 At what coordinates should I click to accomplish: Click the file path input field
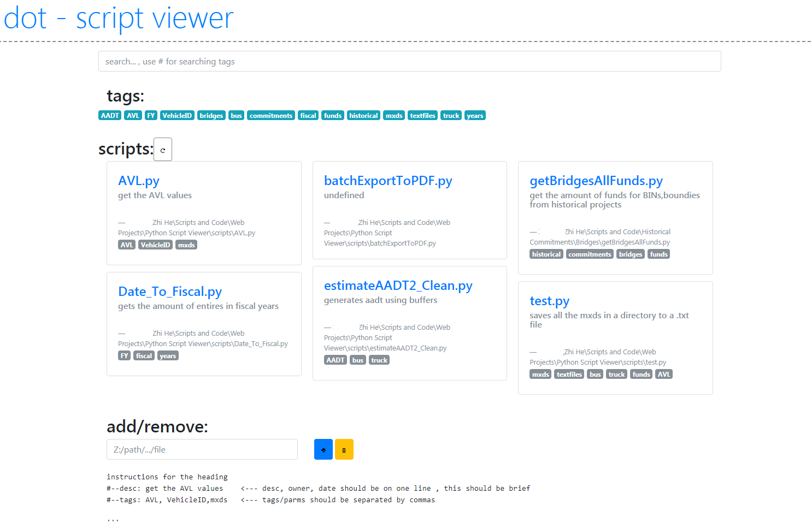[202, 449]
